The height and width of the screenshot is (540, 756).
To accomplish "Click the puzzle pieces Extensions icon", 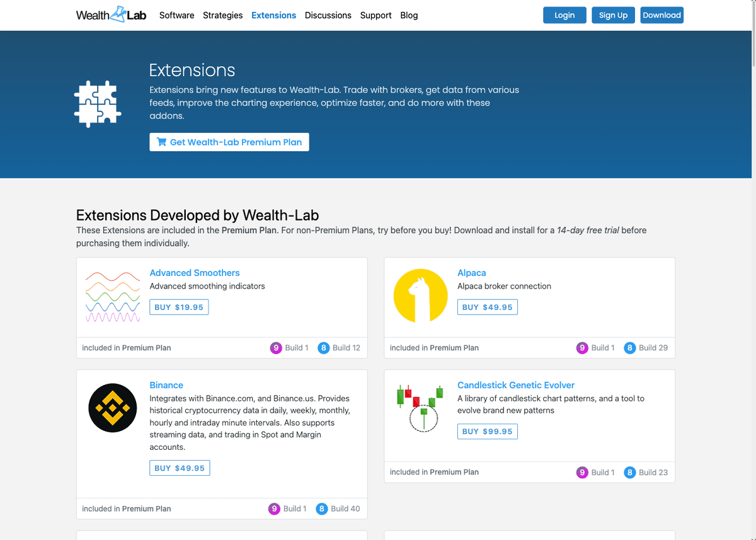I will (98, 104).
